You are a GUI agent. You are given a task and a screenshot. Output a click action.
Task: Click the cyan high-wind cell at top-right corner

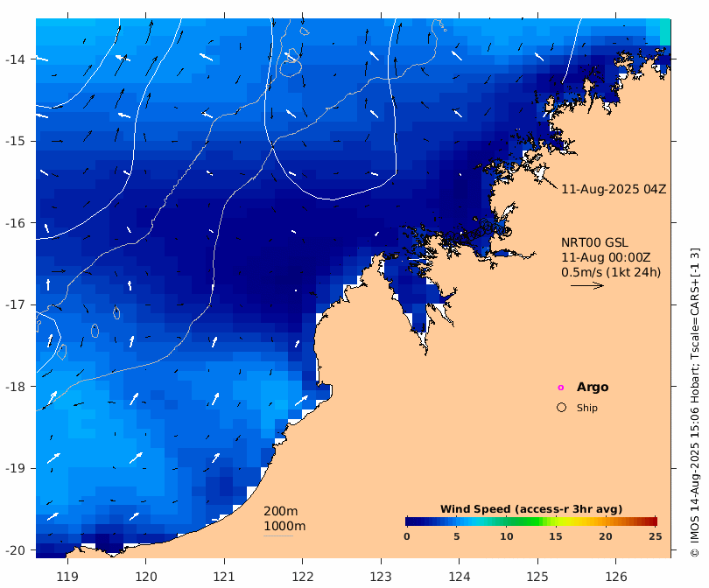pyautogui.click(x=665, y=31)
